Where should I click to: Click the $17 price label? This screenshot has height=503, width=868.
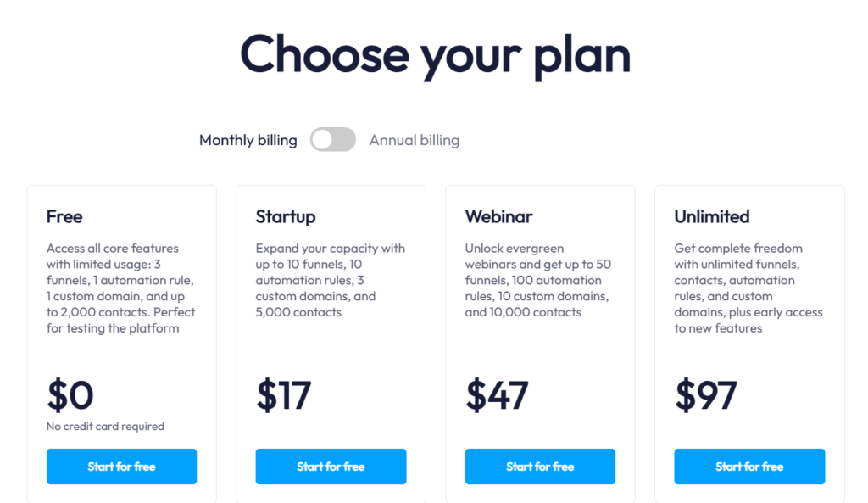(283, 395)
